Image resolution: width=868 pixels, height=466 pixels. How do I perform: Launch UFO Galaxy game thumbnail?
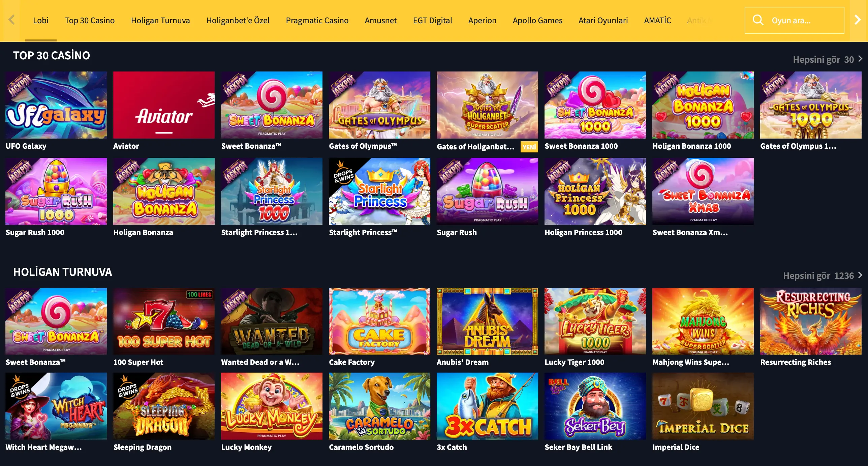[56, 105]
